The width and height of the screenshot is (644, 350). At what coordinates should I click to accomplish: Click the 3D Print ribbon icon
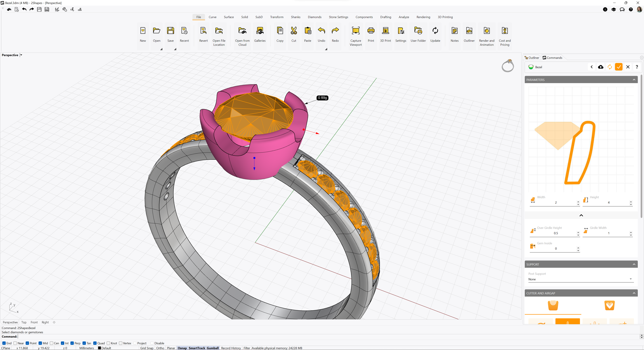pyautogui.click(x=385, y=31)
